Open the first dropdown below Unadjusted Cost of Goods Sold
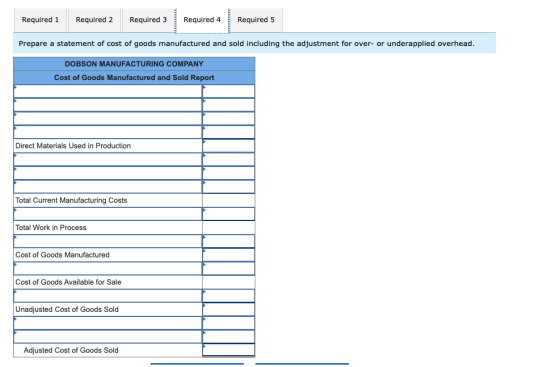Image resolution: width=560 pixels, height=367 pixels. coord(108,323)
